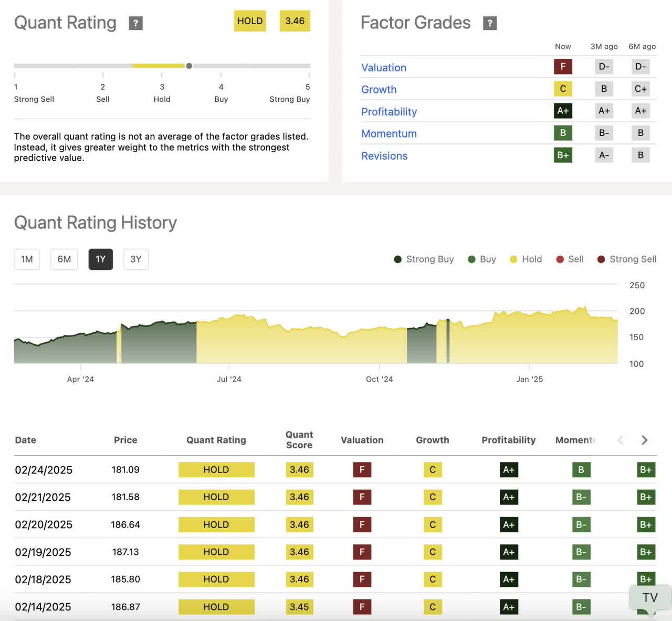The image size is (672, 621).
Task: Click Growth C+ grade 6M ago
Action: pyautogui.click(x=640, y=89)
